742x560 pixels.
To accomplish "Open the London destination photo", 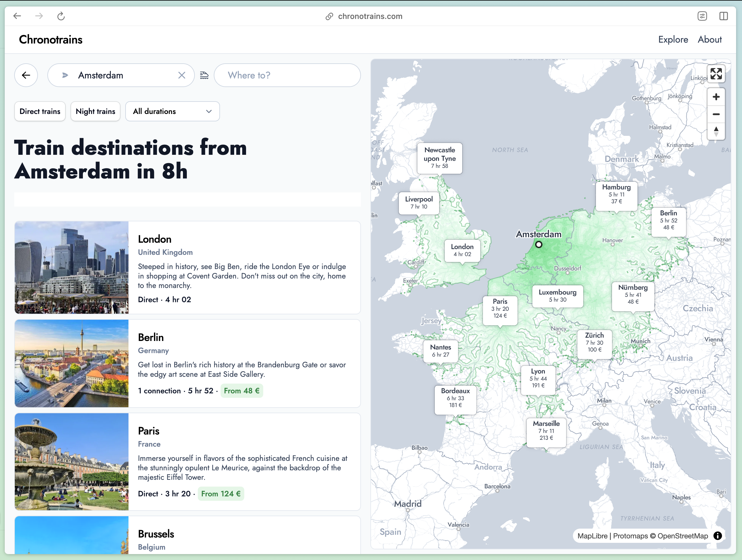I will coord(71,267).
